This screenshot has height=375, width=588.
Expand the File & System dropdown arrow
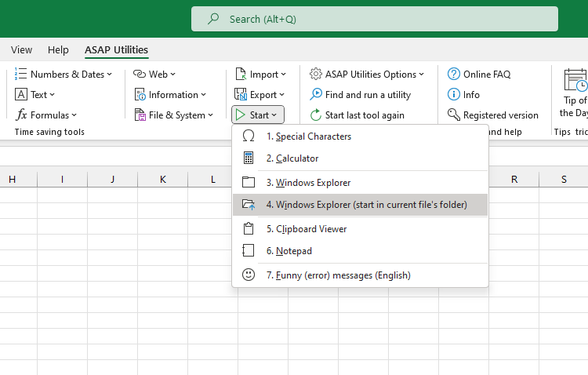tap(210, 115)
